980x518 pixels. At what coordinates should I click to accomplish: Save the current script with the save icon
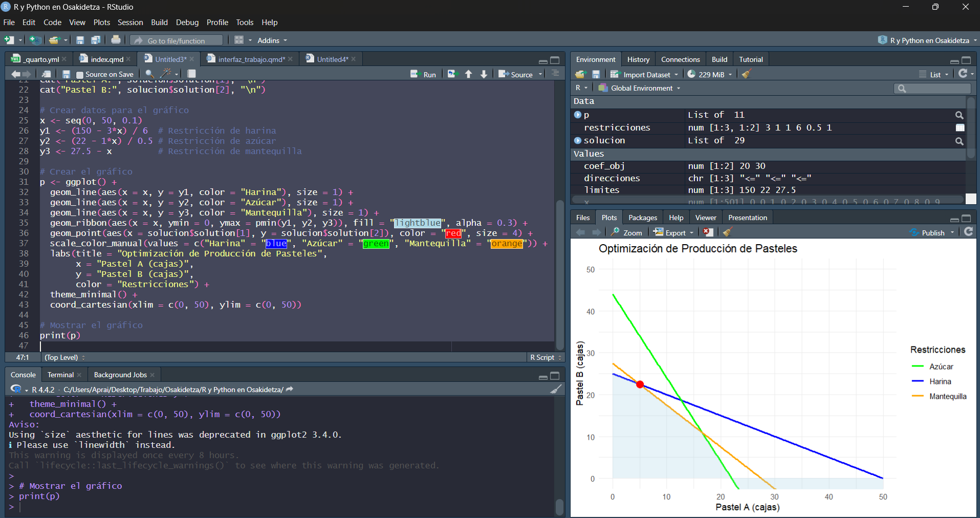pos(67,74)
